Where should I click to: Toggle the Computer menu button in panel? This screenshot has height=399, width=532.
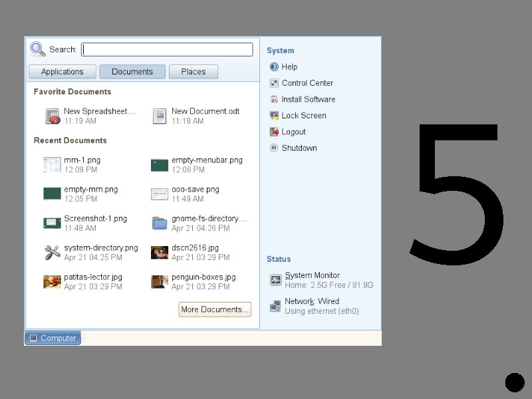pos(53,338)
